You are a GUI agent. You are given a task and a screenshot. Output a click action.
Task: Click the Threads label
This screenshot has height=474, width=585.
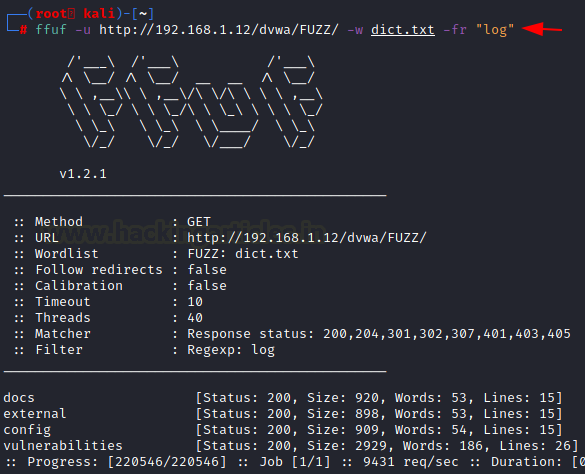click(63, 318)
